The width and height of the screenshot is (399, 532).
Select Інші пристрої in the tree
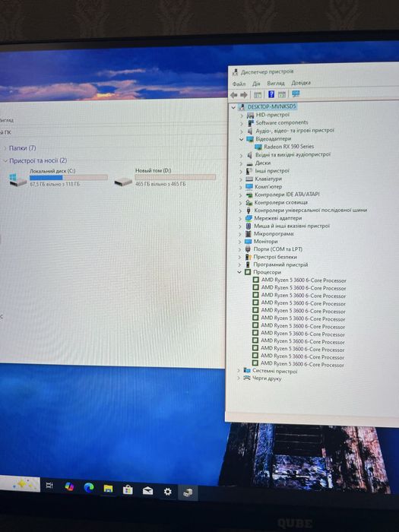272,171
